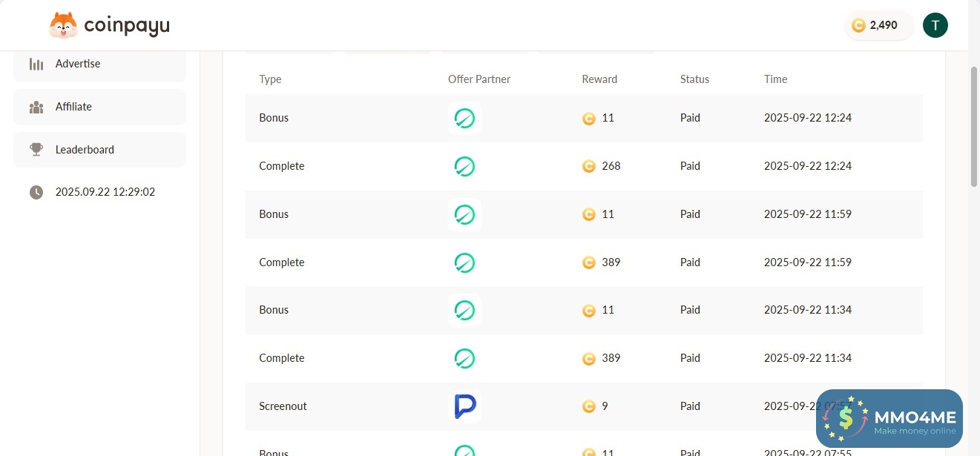This screenshot has width=980, height=456.
Task: Click the gold coin icon beside 2,490
Action: [858, 25]
